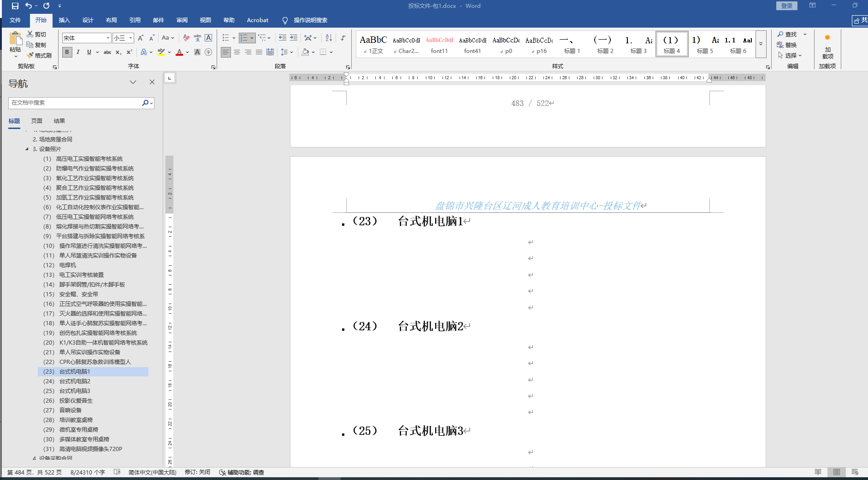Screen dimensions: 868x480
Task: Switch to the 插入 (Insert) tab
Action: 65,20
